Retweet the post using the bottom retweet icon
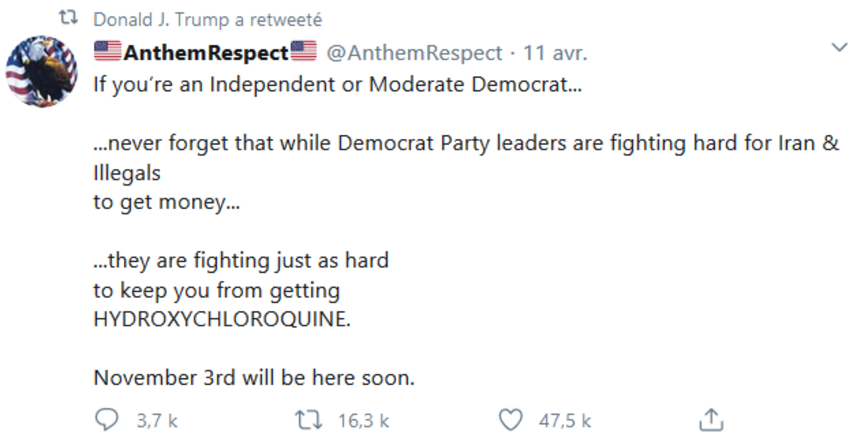This screenshot has height=445, width=868. pos(308,420)
